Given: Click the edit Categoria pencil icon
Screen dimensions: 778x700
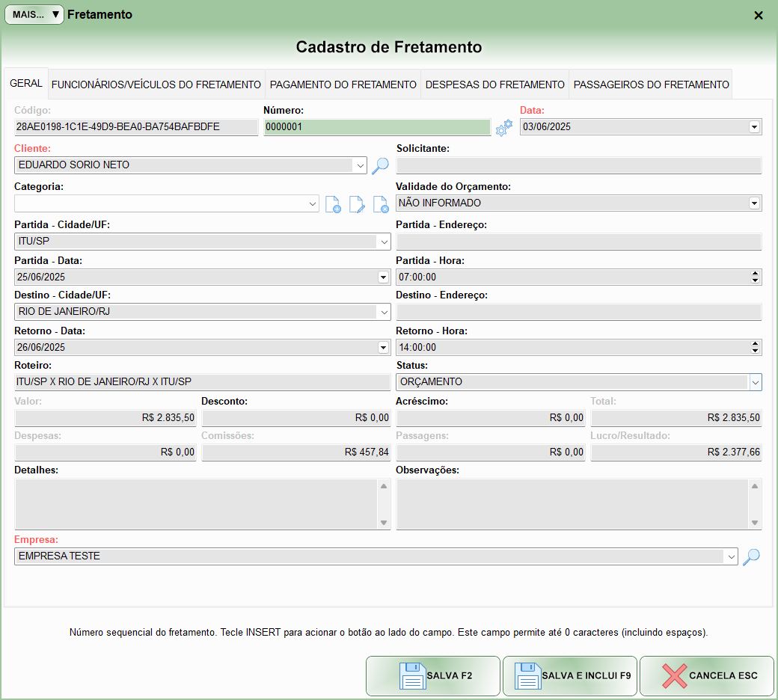Looking at the screenshot, I should 357,204.
